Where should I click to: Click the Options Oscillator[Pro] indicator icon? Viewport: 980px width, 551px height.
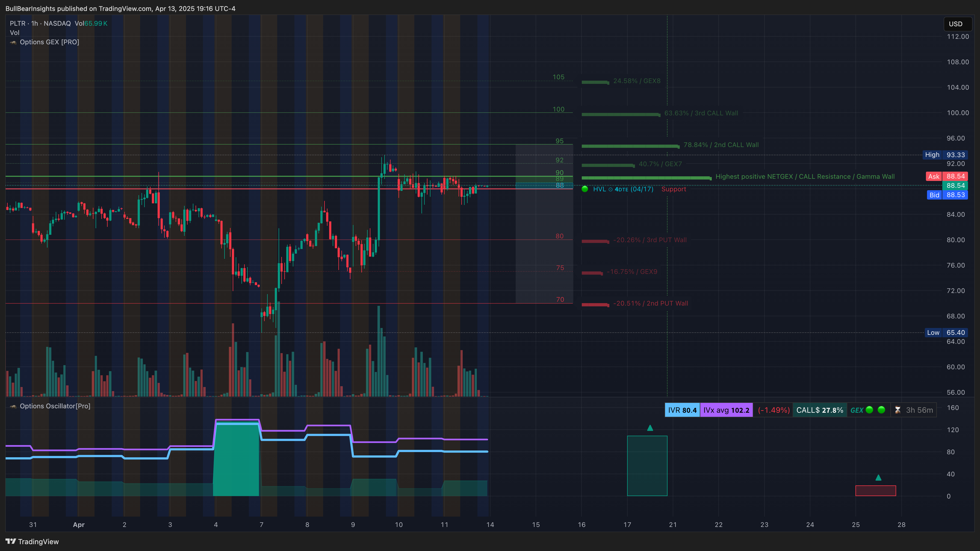(x=13, y=406)
